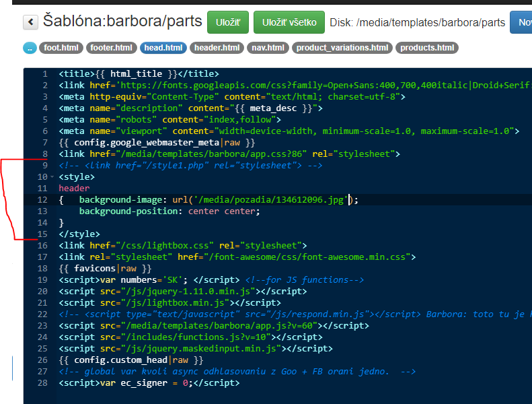Viewport: 532px width, 404px height.
Task: Click the green Uložiť save button
Action: (x=227, y=22)
